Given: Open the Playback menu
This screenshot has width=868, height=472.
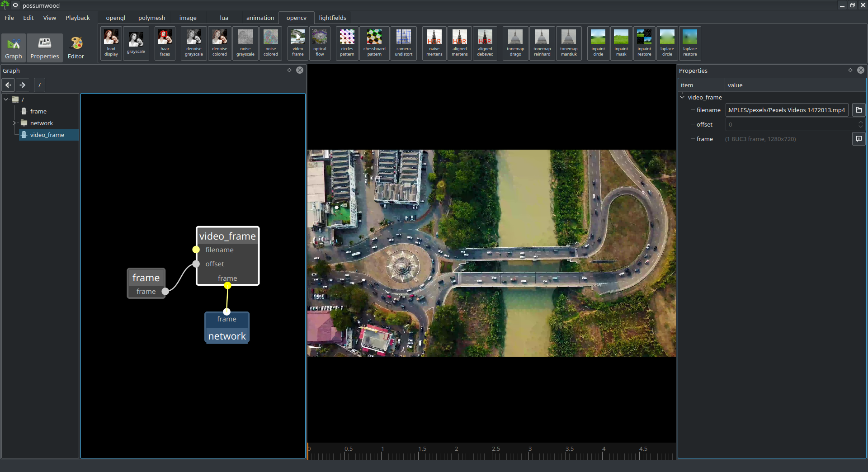Looking at the screenshot, I should point(77,18).
